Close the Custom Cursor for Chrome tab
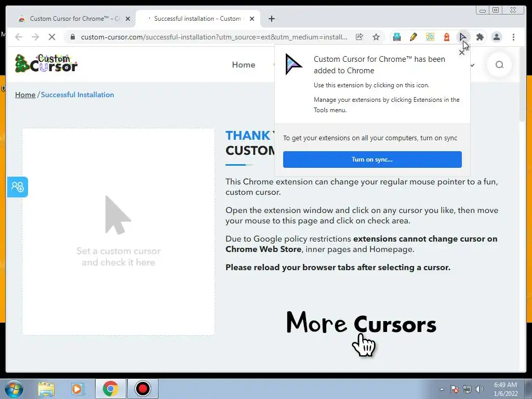Viewport: 532px width, 399px height. [128, 19]
